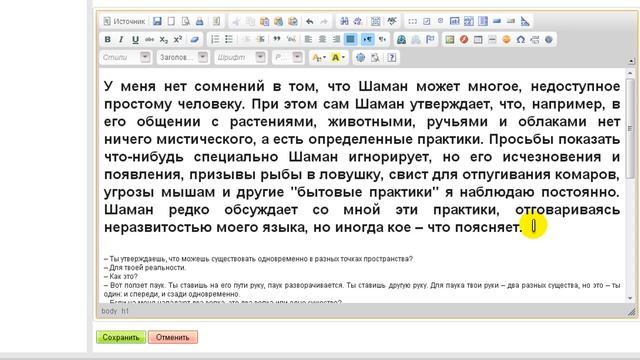The height and width of the screenshot is (360, 640).
Task: Open the Background Color dropdown
Action: (x=338, y=58)
